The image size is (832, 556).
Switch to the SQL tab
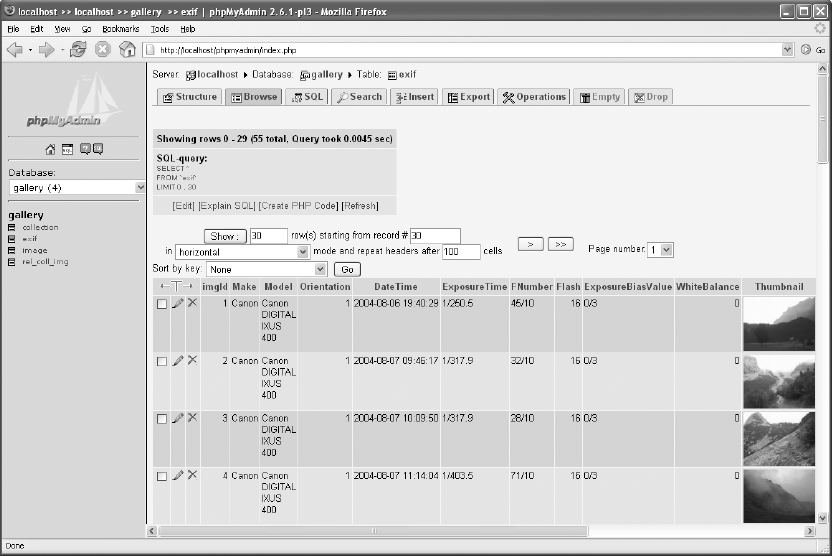[x=308, y=97]
